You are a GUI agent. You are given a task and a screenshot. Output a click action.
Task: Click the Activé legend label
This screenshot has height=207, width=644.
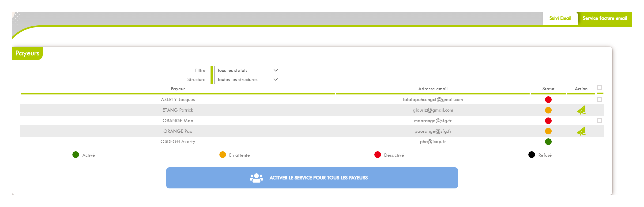click(x=88, y=155)
